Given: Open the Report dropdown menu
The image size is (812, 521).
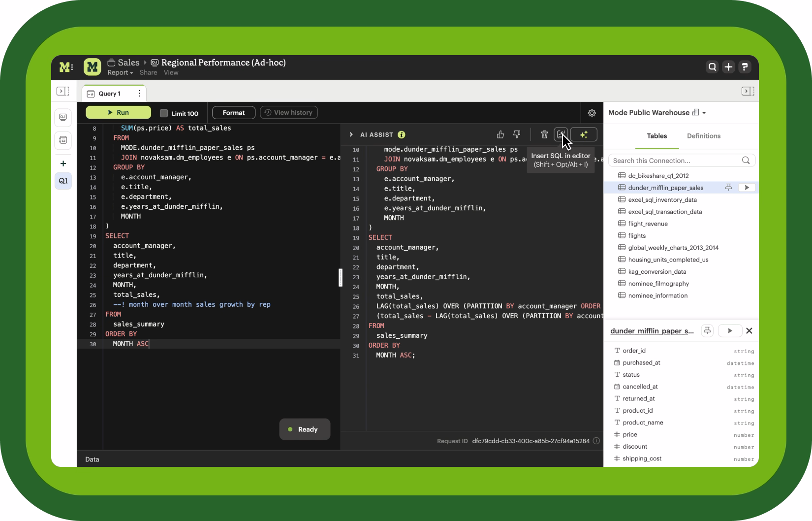Looking at the screenshot, I should [x=120, y=73].
